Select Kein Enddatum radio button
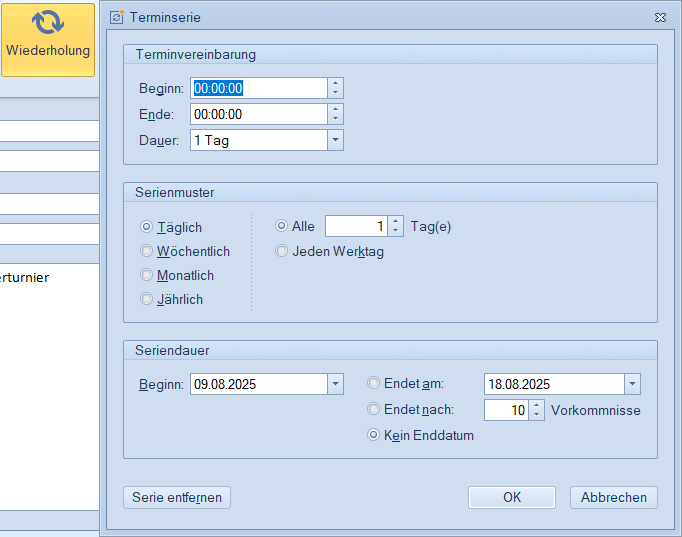Screen dimensions: 682x537 (374, 435)
